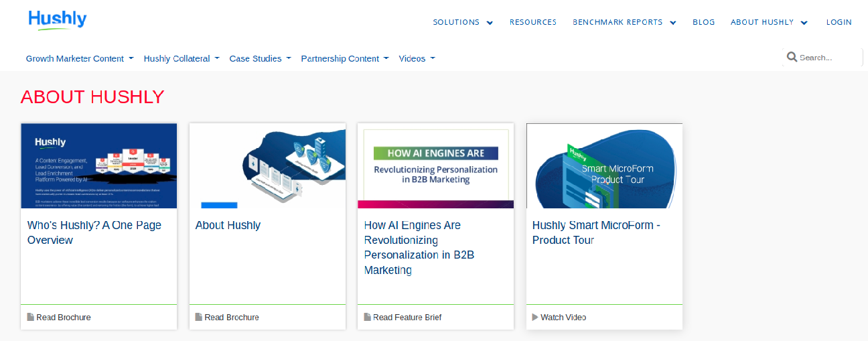This screenshot has height=341, width=868.
Task: Open Growth Marketer Content dropdown
Action: point(80,58)
